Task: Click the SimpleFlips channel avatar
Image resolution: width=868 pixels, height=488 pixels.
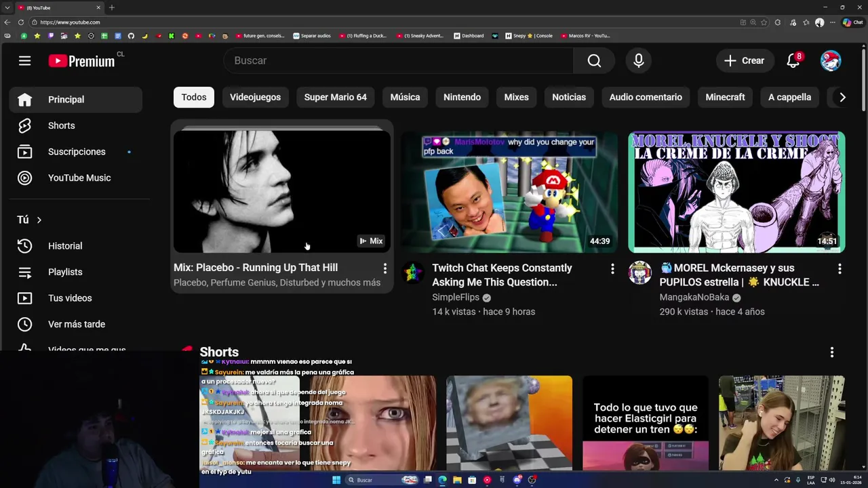Action: 413,273
